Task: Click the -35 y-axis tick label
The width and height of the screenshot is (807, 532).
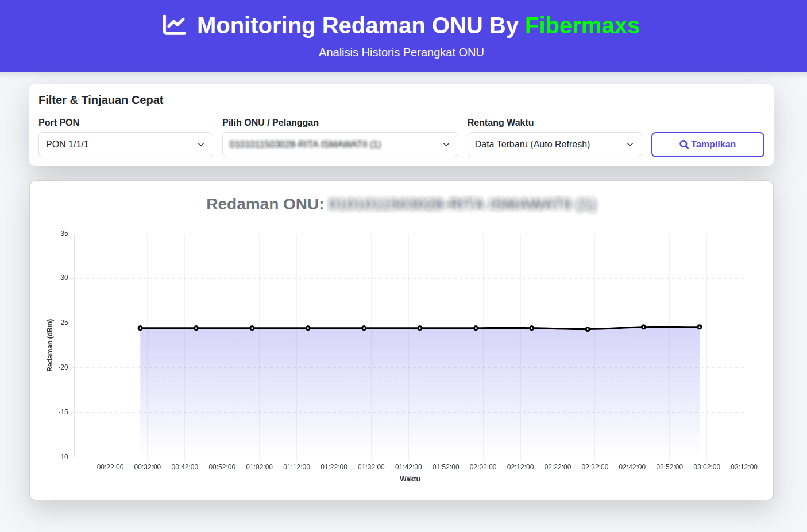Action: coord(63,234)
